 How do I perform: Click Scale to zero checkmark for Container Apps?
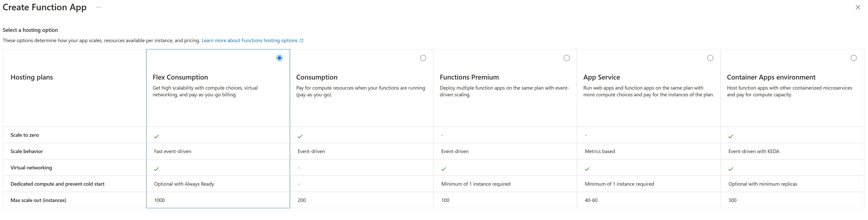(730, 136)
